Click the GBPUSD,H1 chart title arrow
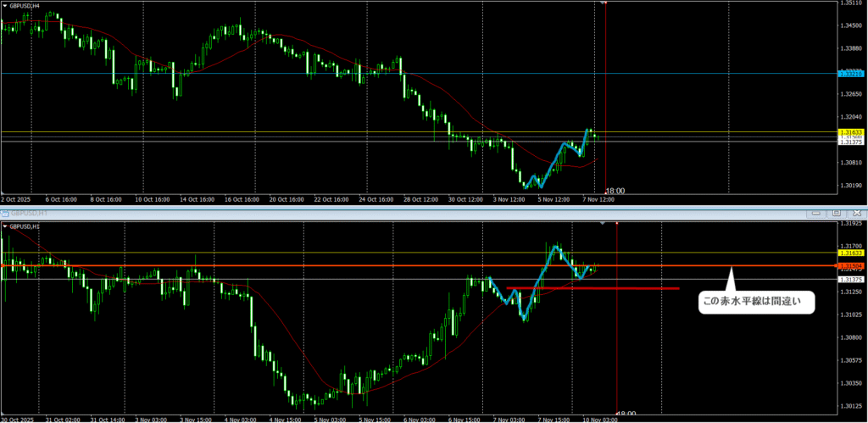This screenshot has width=868, height=423. click(x=4, y=226)
